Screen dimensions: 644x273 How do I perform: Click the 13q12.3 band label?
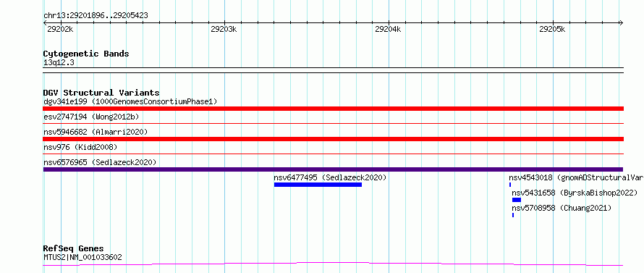click(x=59, y=63)
